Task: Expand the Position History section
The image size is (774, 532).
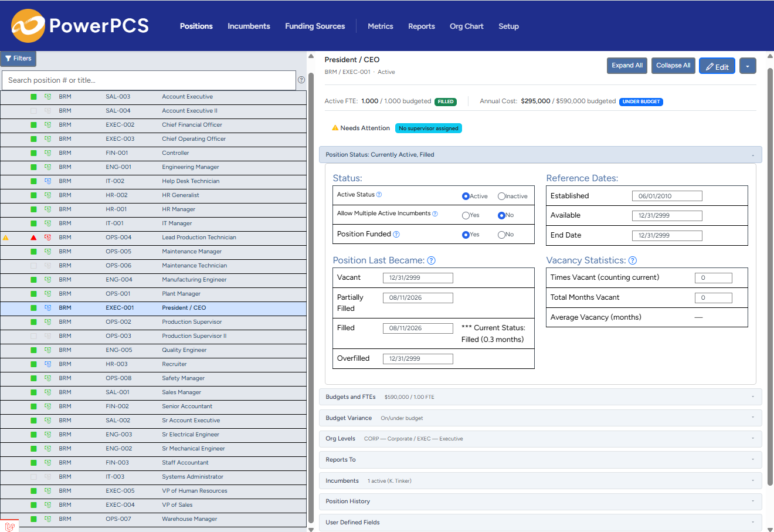Action: (540, 501)
